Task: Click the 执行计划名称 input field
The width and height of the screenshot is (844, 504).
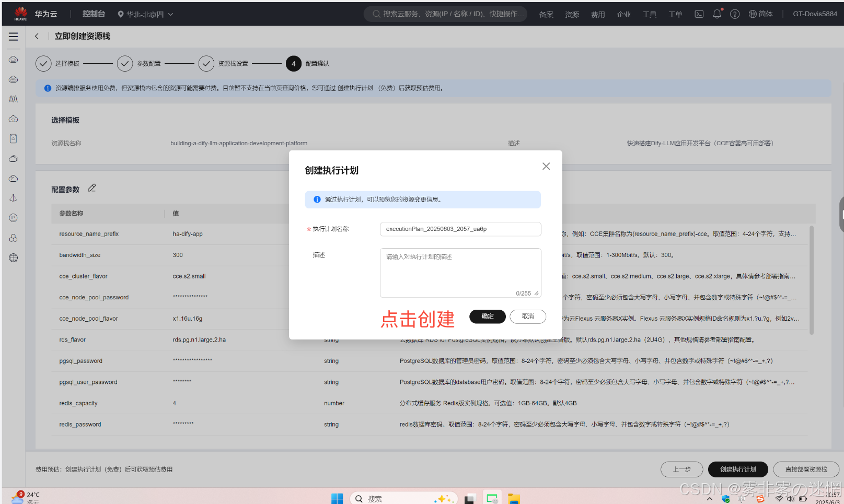Action: point(460,229)
